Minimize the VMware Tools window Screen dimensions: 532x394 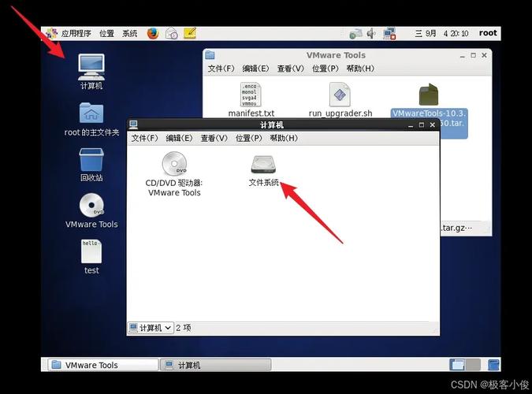click(463, 55)
